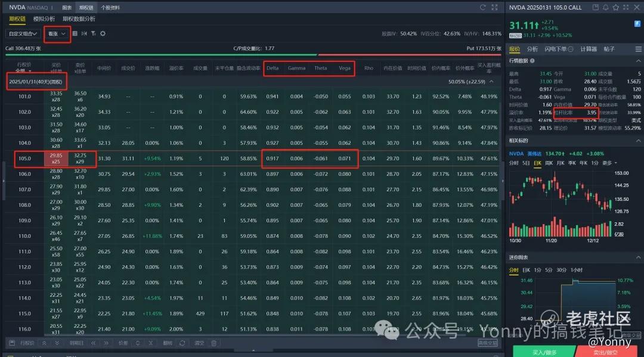644x357 pixels.
Task: Collapse the 相关标的 section
Action: pos(638,141)
